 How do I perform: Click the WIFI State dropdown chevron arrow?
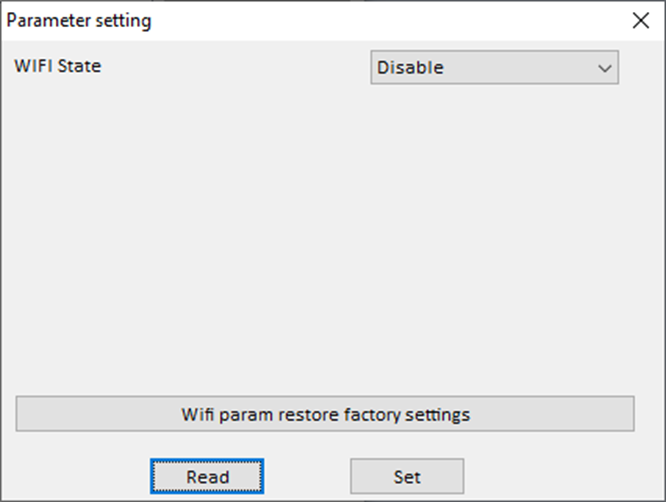tap(604, 68)
